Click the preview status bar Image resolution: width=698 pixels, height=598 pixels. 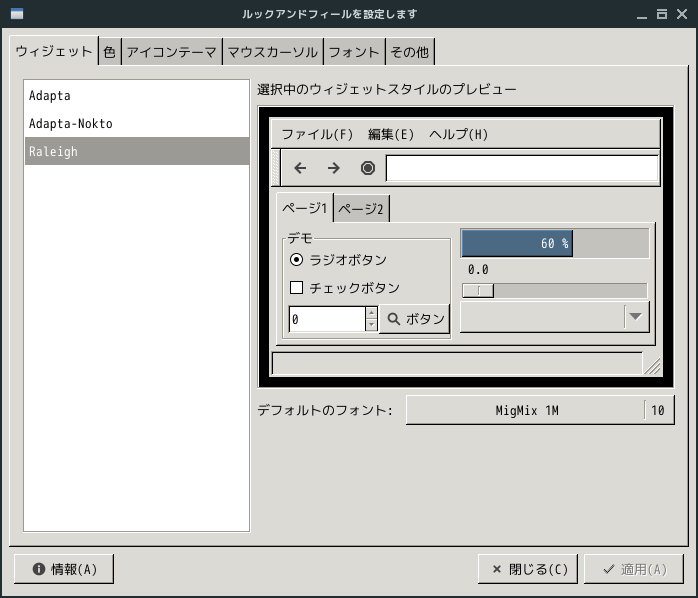click(457, 364)
